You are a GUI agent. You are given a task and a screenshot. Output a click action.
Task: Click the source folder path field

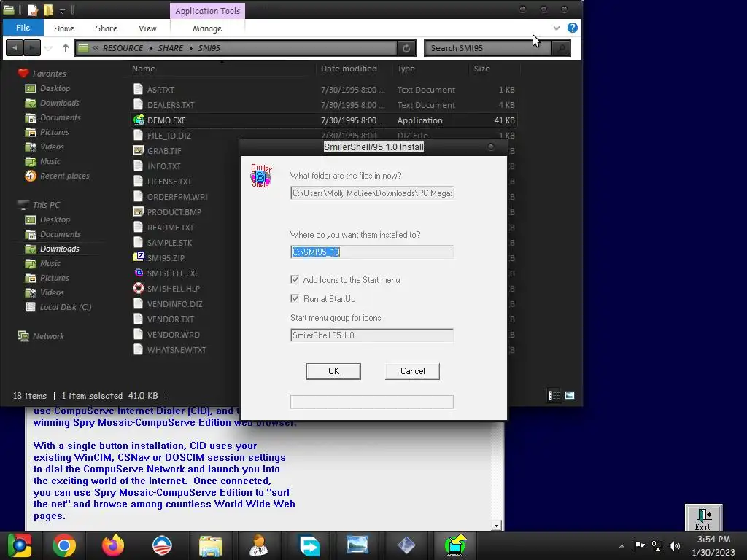pos(371,192)
